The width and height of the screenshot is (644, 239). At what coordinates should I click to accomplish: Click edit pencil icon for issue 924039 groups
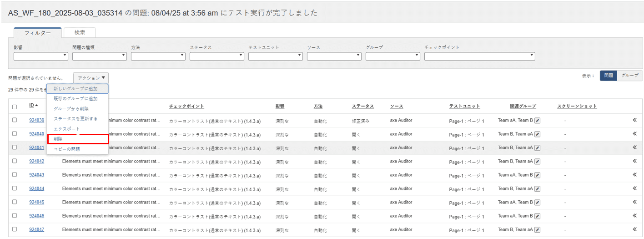(537, 121)
